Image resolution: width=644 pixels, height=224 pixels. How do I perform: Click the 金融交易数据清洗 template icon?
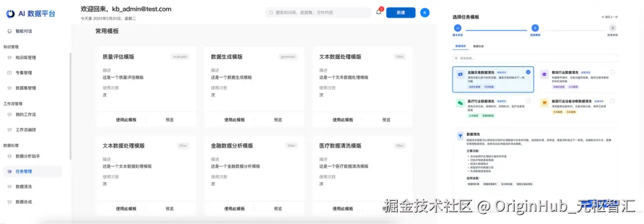460,74
